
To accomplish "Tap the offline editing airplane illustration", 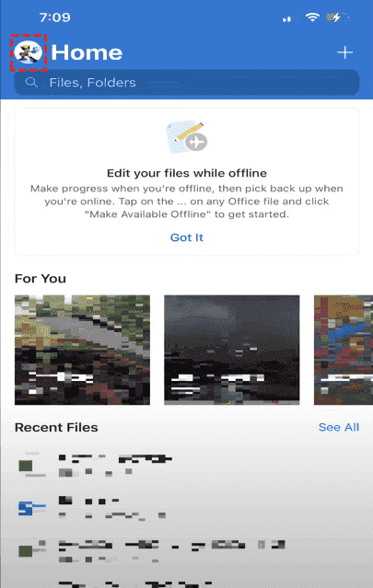I will (x=187, y=137).
